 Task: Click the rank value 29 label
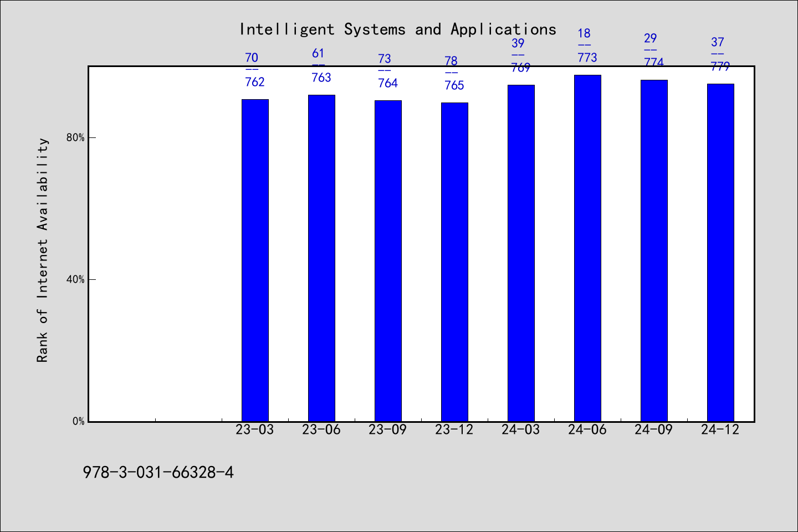coord(651,38)
